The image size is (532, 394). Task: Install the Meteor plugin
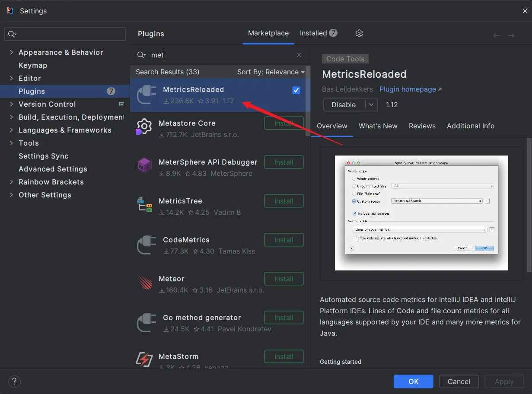click(x=284, y=279)
